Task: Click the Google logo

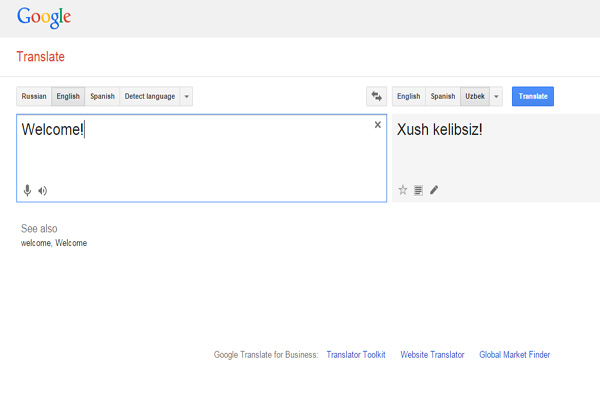Action: click(44, 18)
